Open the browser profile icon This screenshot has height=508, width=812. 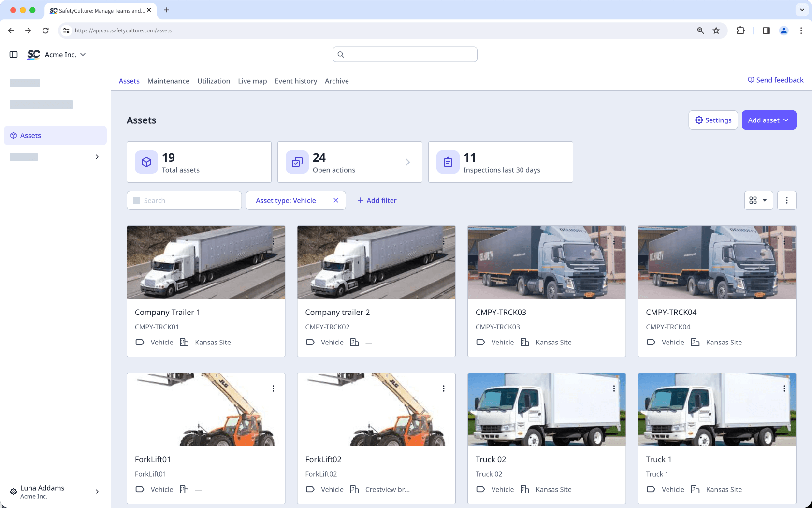[783, 30]
